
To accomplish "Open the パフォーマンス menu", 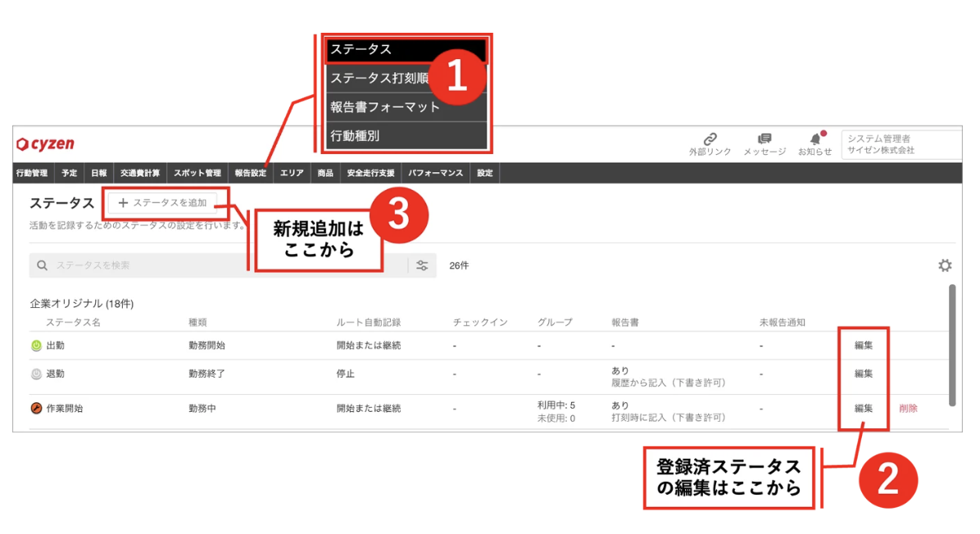I will (x=436, y=173).
